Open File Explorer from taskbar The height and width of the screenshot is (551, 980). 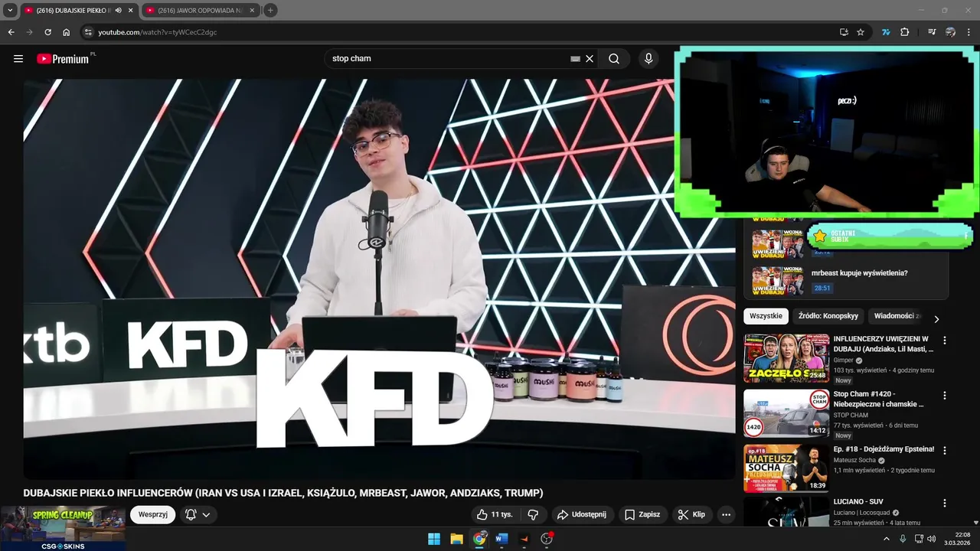[x=456, y=539]
